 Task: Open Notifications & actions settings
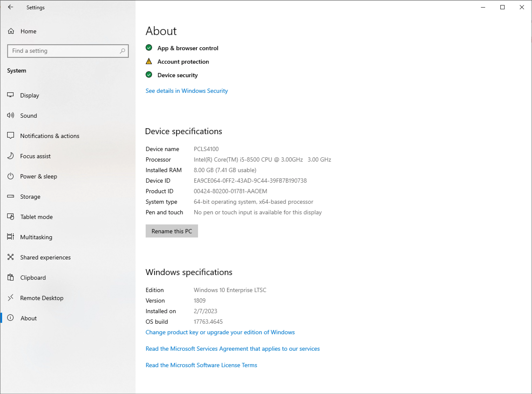point(50,136)
